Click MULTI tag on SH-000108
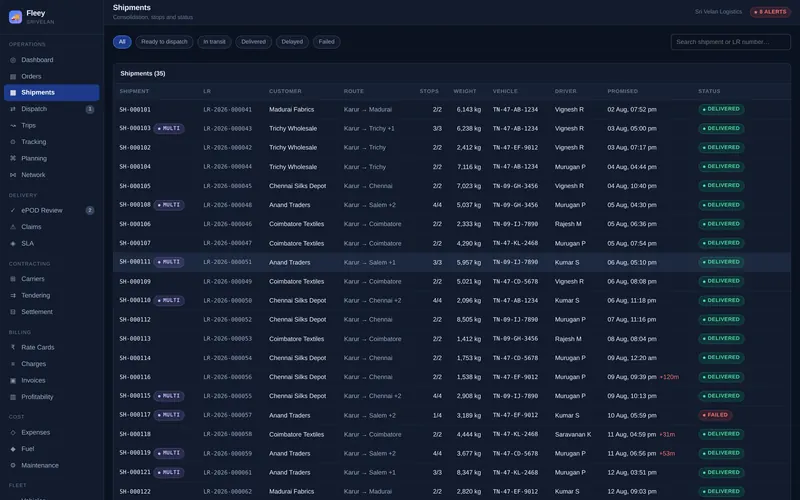This screenshot has width=800, height=500. [169, 205]
